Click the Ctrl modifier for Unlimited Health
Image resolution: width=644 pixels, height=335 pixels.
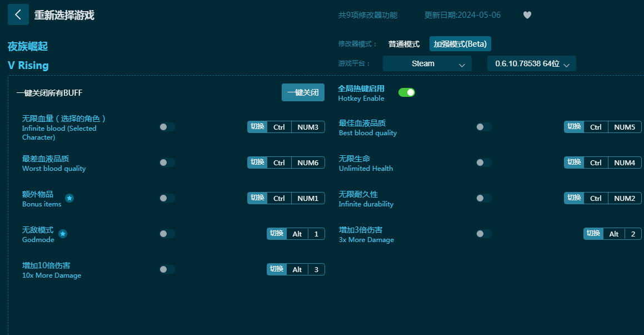[x=596, y=162]
